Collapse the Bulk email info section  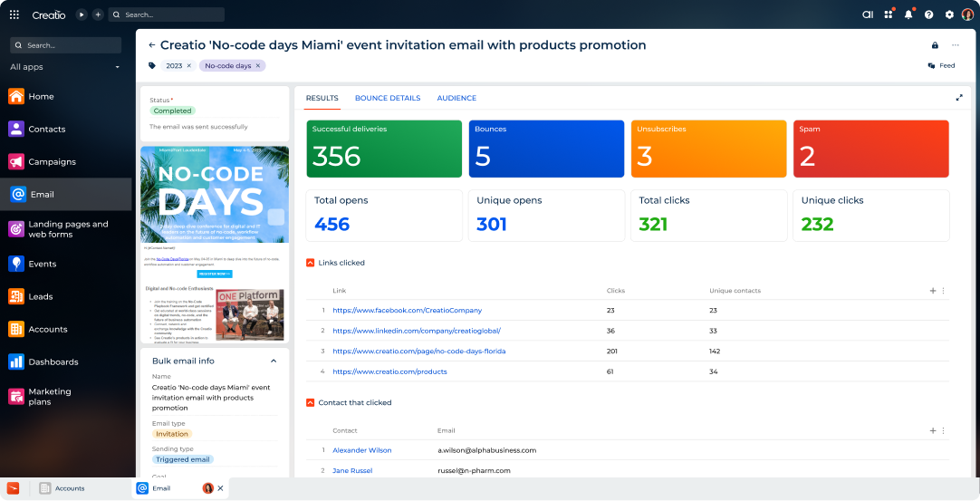click(x=274, y=361)
